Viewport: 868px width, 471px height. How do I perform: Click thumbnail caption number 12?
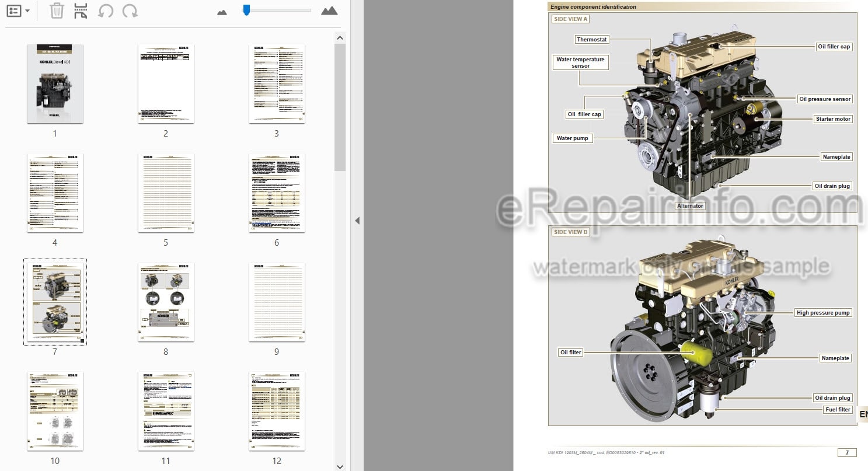pos(277,461)
